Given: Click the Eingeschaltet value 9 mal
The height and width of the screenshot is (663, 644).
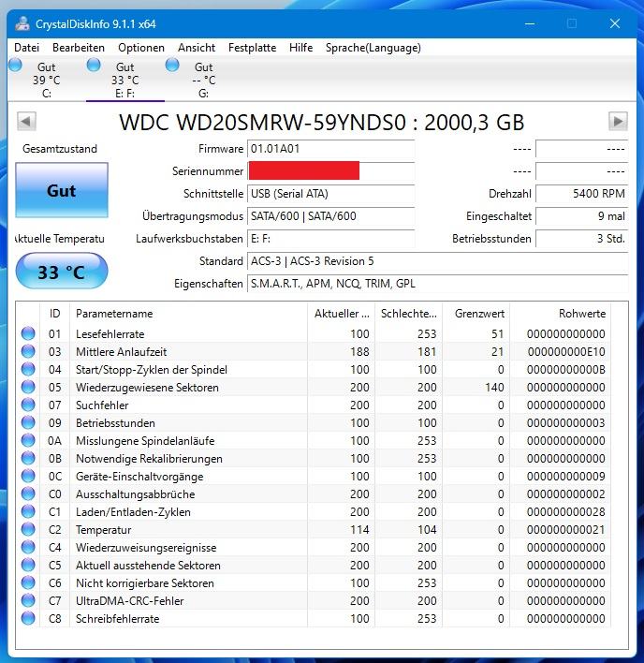Looking at the screenshot, I should point(582,216).
